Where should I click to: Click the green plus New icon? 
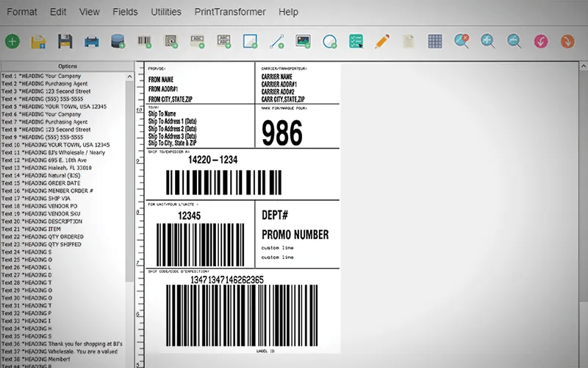point(12,41)
